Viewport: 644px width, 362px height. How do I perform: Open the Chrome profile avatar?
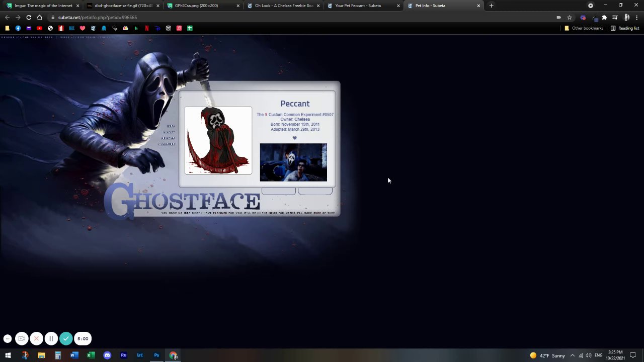[625, 17]
